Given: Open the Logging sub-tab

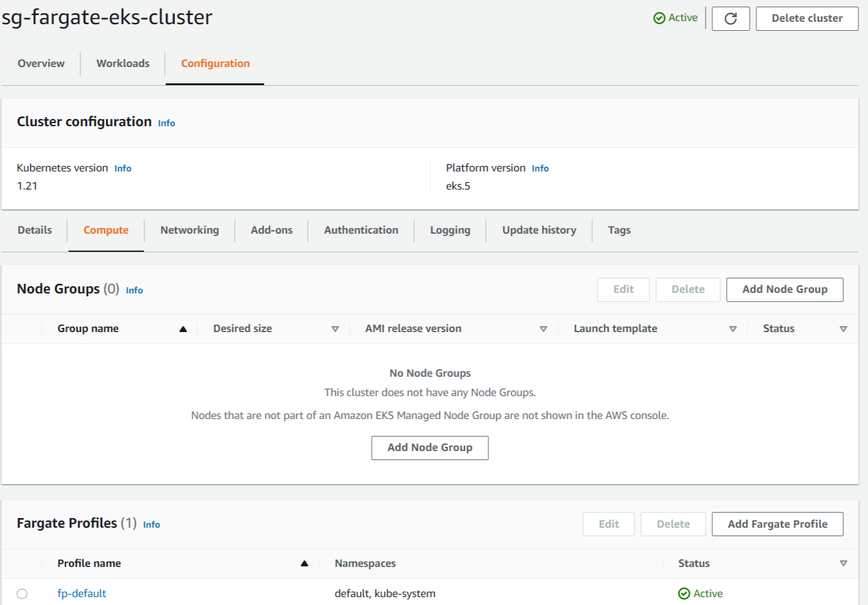Looking at the screenshot, I should [x=450, y=230].
